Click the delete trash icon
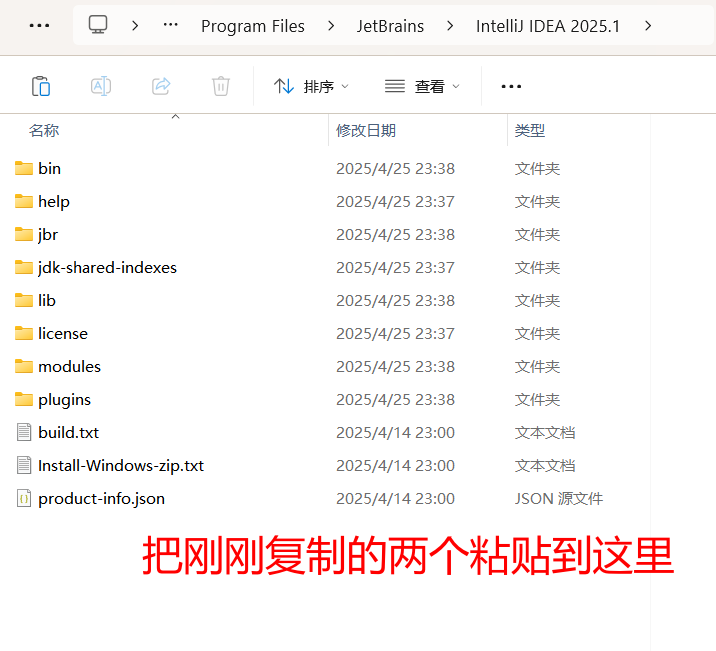Viewport: 716px width, 651px height. click(x=221, y=86)
